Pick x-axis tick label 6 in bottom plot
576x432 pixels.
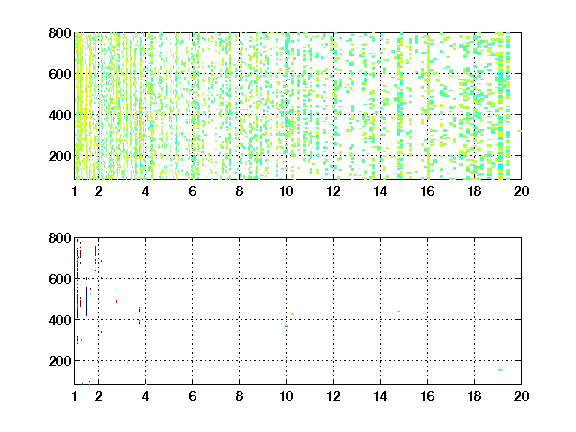(x=192, y=396)
